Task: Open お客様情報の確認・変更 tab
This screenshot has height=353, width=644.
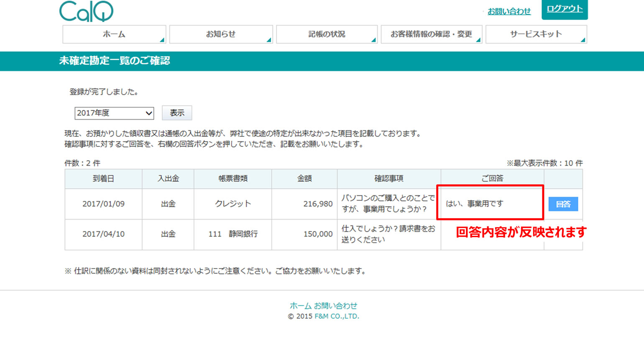Action: tap(431, 34)
